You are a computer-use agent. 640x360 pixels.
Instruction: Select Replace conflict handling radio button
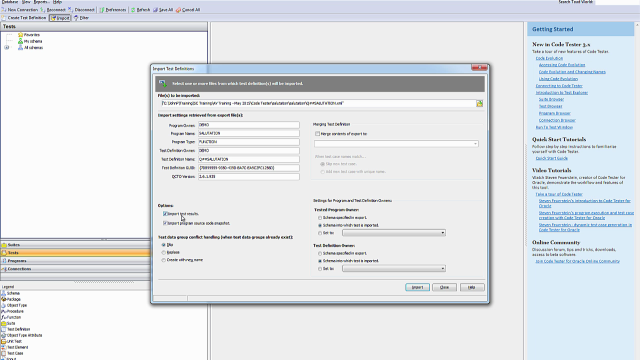(x=164, y=253)
